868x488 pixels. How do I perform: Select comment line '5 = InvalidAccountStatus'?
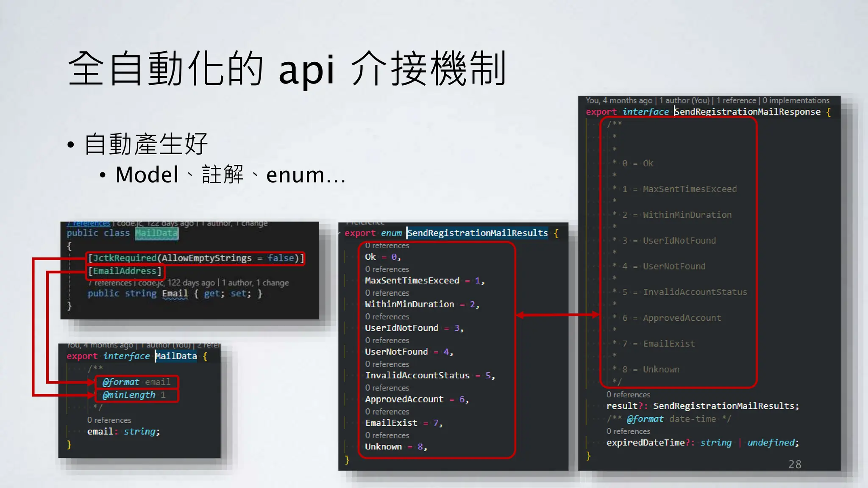coord(684,292)
